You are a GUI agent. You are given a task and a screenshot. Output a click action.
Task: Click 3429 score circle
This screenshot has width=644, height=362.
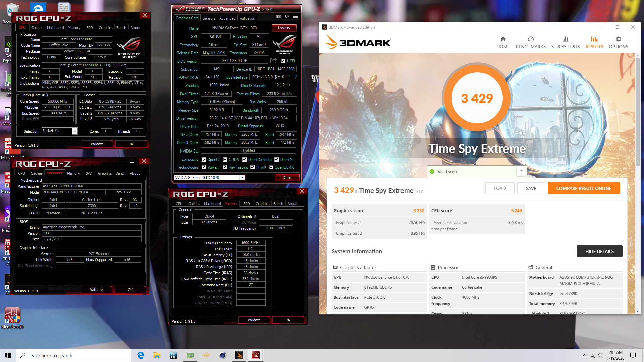477,98
